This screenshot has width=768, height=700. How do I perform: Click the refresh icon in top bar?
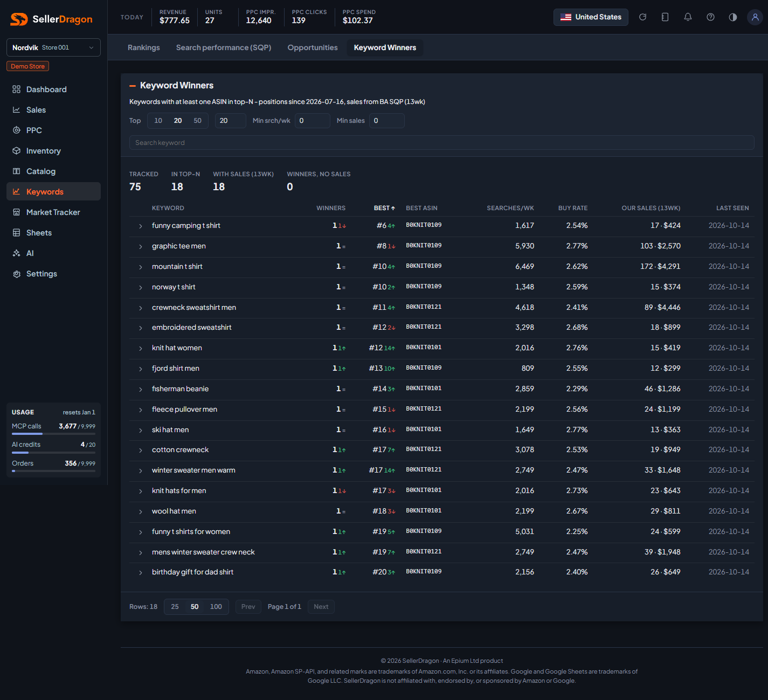click(x=642, y=17)
